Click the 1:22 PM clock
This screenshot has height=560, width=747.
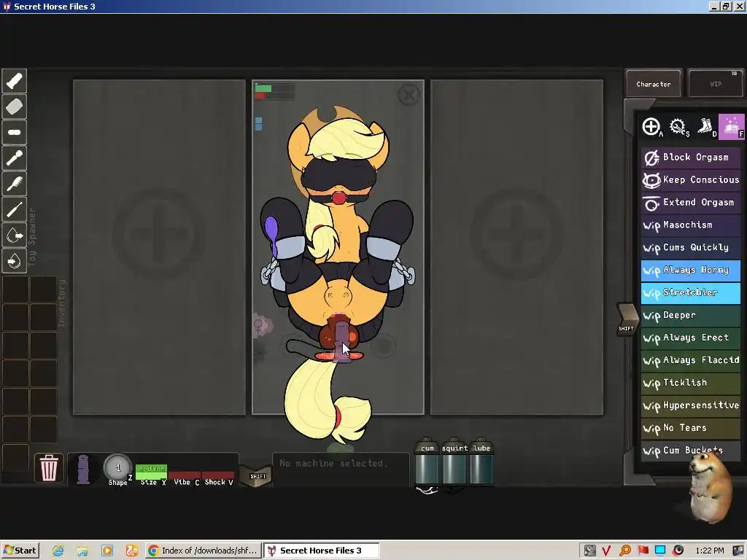pyautogui.click(x=709, y=551)
